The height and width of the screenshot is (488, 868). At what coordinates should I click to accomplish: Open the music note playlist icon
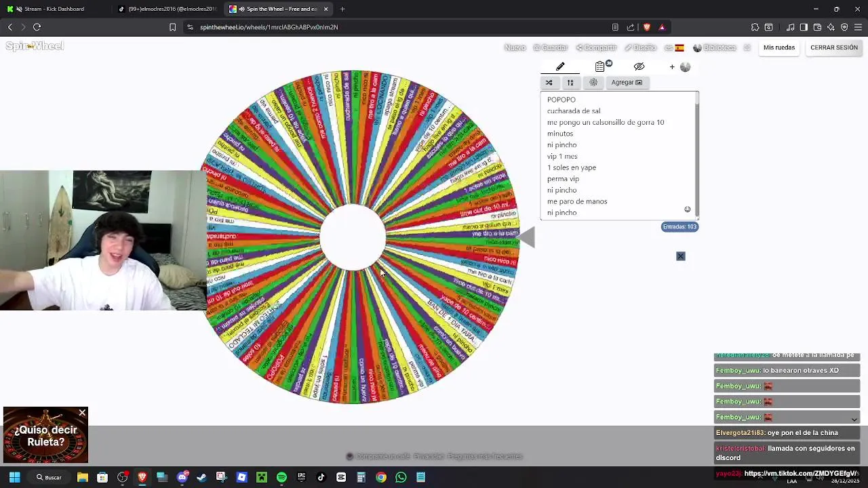(x=791, y=27)
